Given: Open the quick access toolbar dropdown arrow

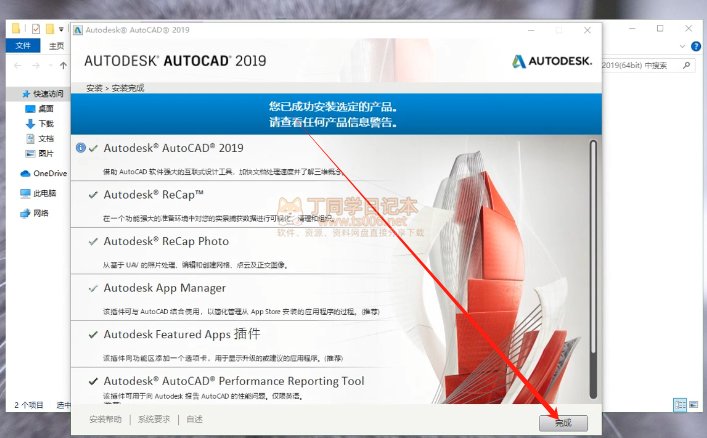Looking at the screenshot, I should tap(61, 29).
